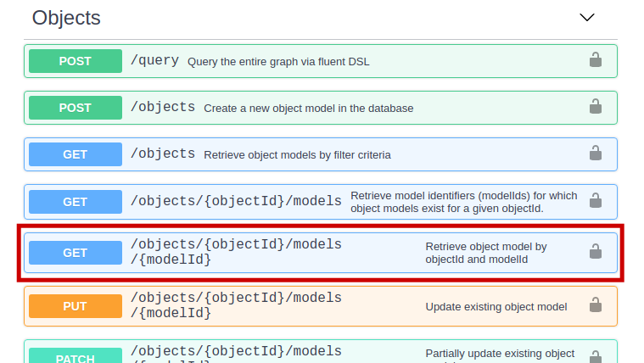644x363 pixels.
Task: Expand the PUT operation button
Action: click(x=76, y=306)
